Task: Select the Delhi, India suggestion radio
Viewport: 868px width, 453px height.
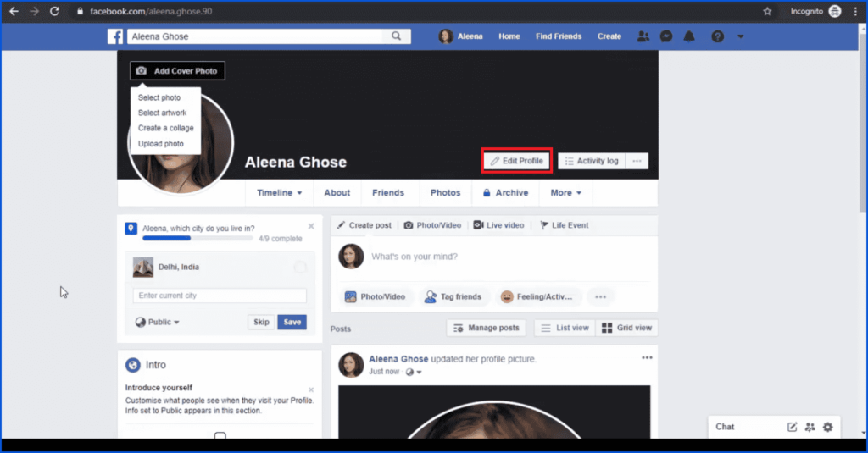Action: click(x=300, y=268)
